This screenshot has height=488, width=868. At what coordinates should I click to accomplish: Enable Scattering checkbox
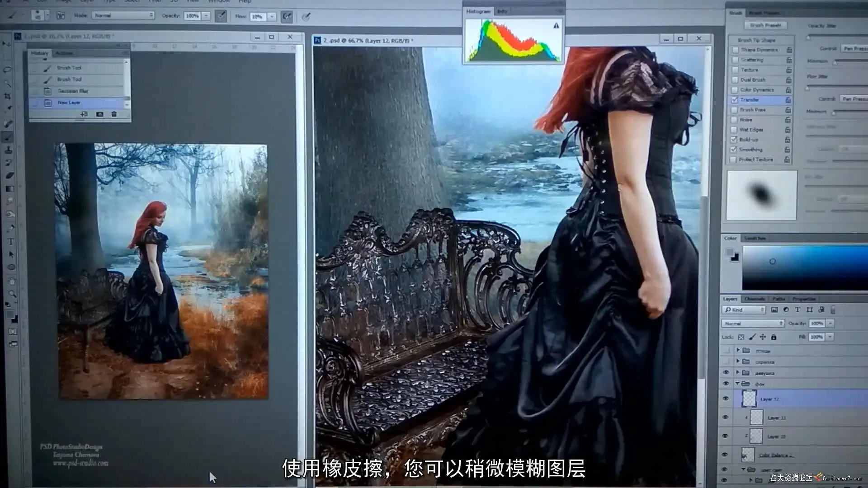point(735,60)
